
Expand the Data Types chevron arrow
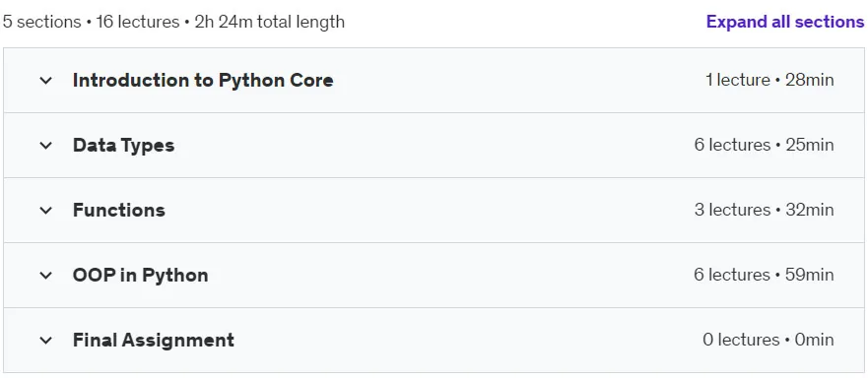point(46,145)
